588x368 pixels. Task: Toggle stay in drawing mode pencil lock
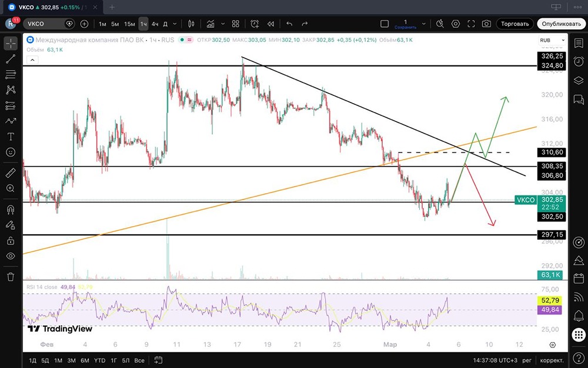[11, 225]
